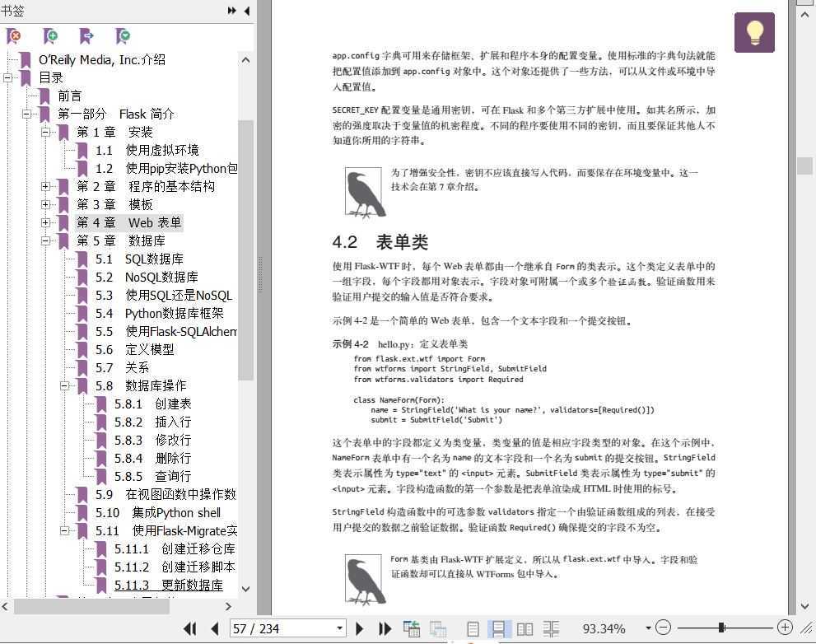
Task: Switch to single page layout
Action: pos(473,629)
